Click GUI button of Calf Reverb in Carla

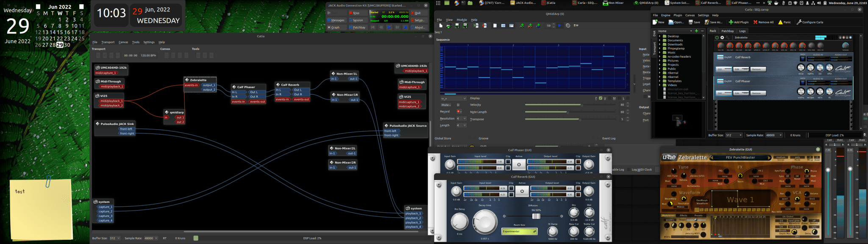click(724, 69)
